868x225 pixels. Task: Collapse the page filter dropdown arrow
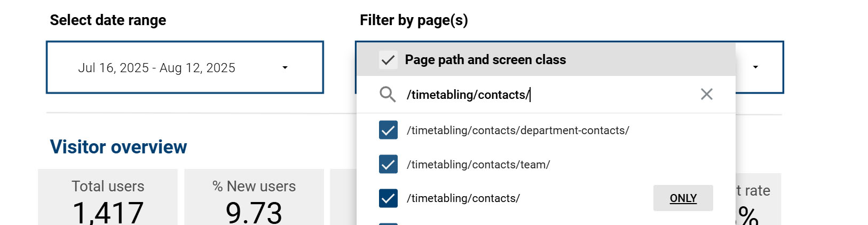[x=755, y=67]
